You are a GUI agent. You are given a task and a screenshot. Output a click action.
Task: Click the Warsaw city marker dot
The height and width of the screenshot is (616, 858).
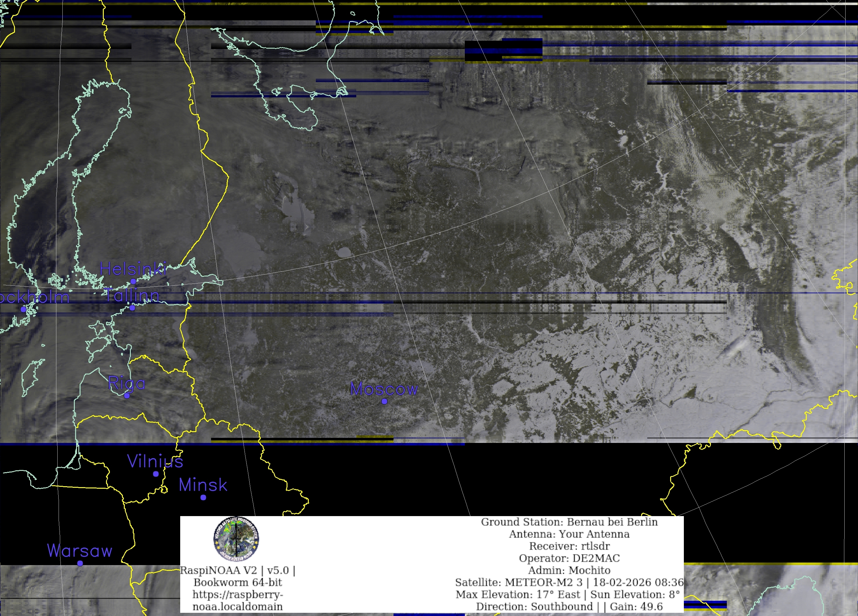point(80,563)
